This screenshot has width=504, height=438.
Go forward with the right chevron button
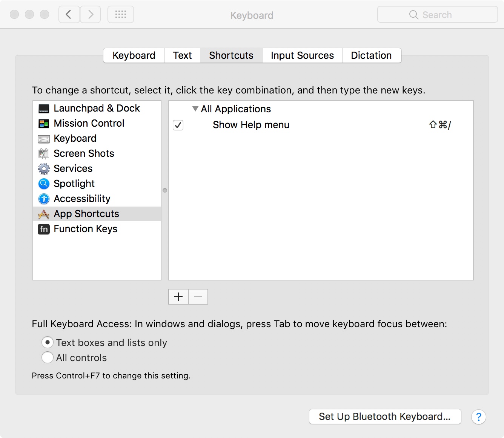point(91,15)
